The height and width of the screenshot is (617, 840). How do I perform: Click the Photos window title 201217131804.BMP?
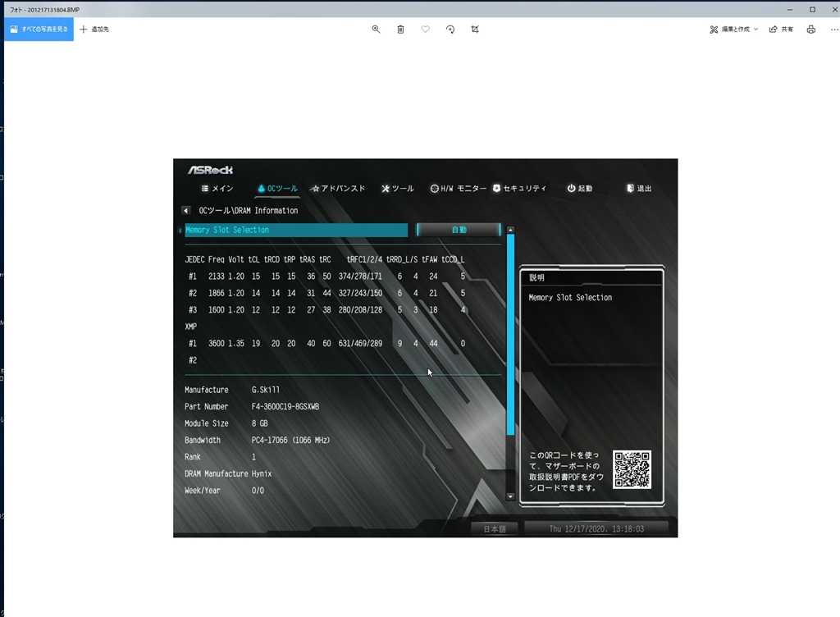tap(53, 10)
